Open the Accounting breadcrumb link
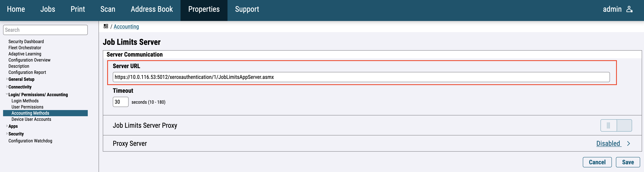This screenshot has height=172, width=644. point(126,27)
